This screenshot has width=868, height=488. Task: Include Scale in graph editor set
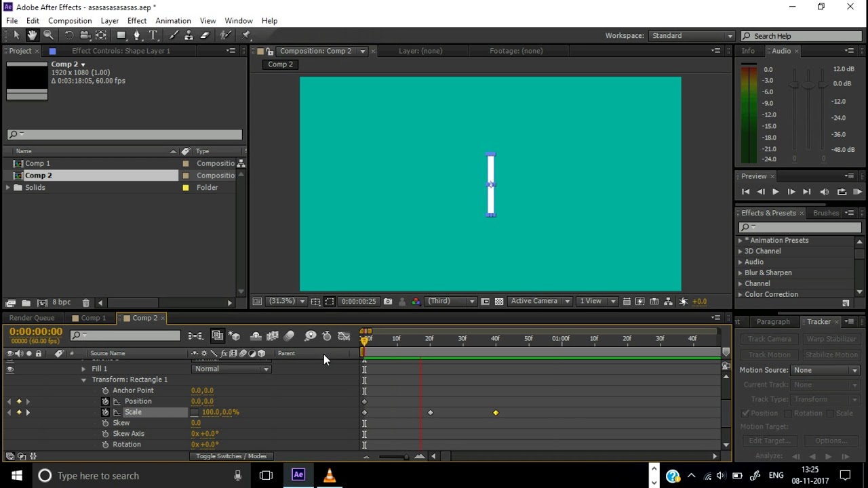(117, 412)
